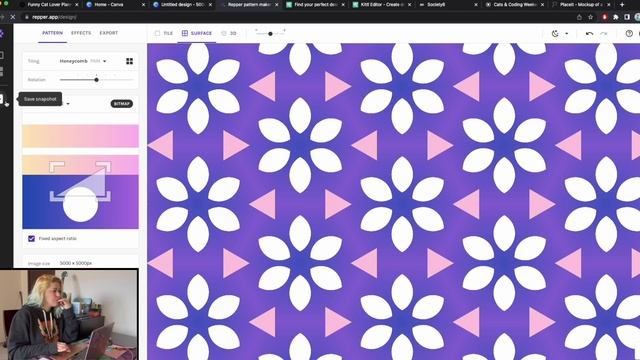Click the zoom slider handle in toolbar
The width and height of the screenshot is (640, 360).
(270, 34)
